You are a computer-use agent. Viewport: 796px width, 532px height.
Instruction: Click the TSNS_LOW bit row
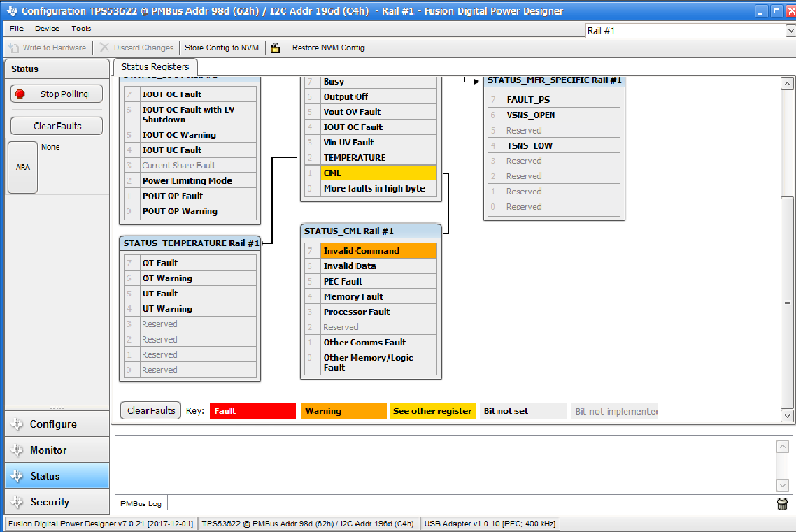coord(554,145)
